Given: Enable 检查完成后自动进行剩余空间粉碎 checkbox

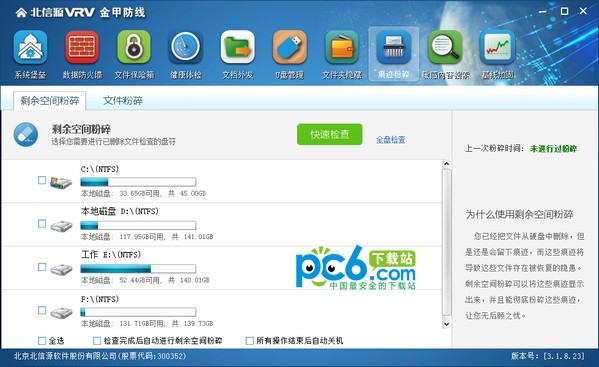Looking at the screenshot, I should (97, 341).
